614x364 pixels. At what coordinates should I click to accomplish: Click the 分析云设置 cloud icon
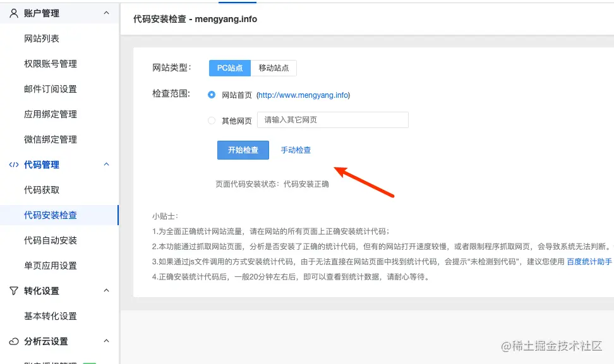click(14, 341)
